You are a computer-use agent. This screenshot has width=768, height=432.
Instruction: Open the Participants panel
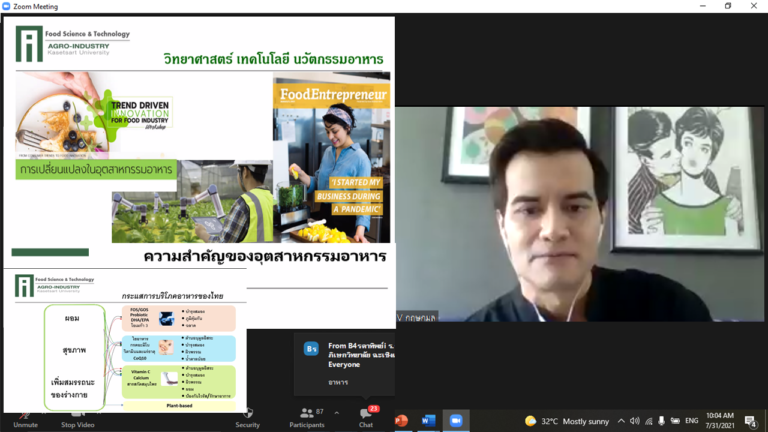[x=306, y=416]
